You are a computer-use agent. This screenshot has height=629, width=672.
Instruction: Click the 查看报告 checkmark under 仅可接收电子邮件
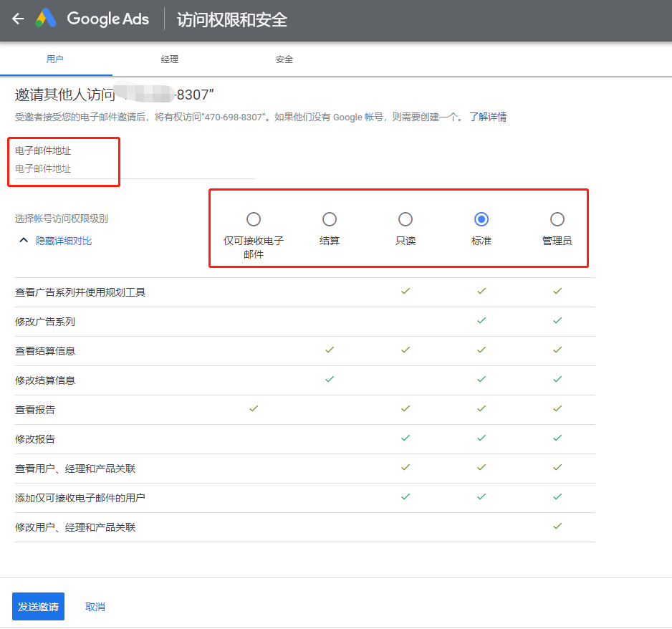[254, 408]
